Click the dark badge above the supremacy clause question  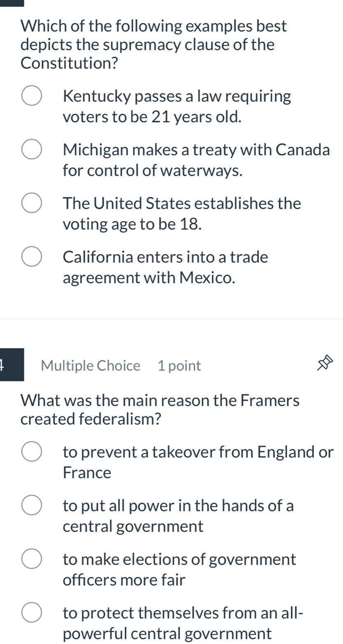coord(12,3)
